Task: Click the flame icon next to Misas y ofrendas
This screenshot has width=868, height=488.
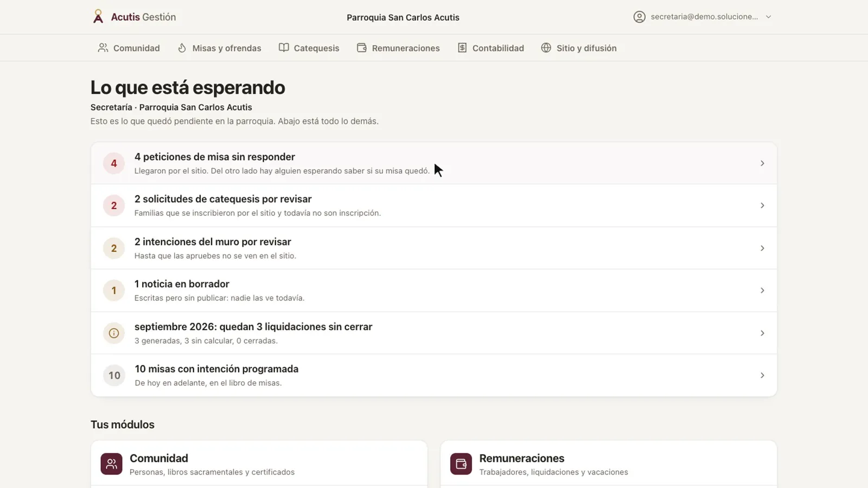Action: click(182, 48)
